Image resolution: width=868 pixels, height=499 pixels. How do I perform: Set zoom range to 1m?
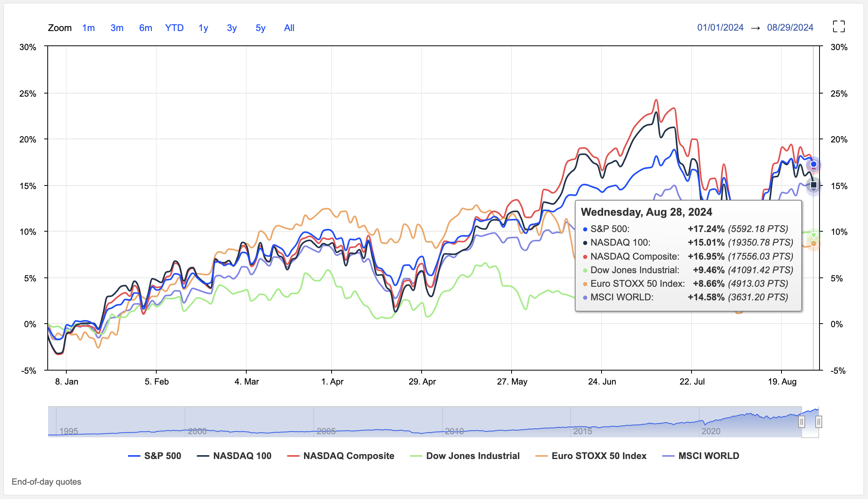click(x=88, y=28)
